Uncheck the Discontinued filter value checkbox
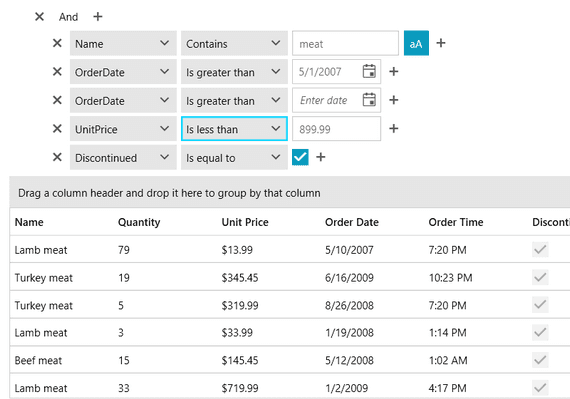The image size is (570, 399). point(300,157)
